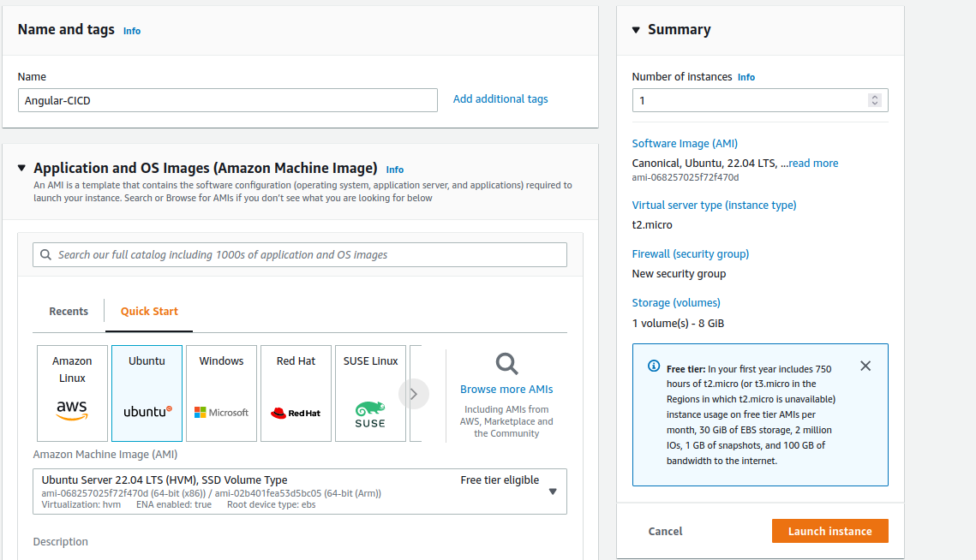Increment the Number of instances stepper

coord(875,96)
